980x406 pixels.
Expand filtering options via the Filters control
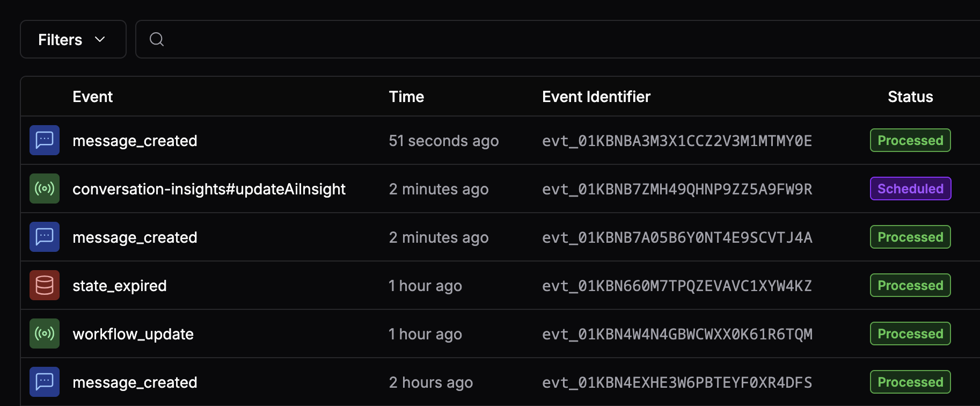[73, 39]
